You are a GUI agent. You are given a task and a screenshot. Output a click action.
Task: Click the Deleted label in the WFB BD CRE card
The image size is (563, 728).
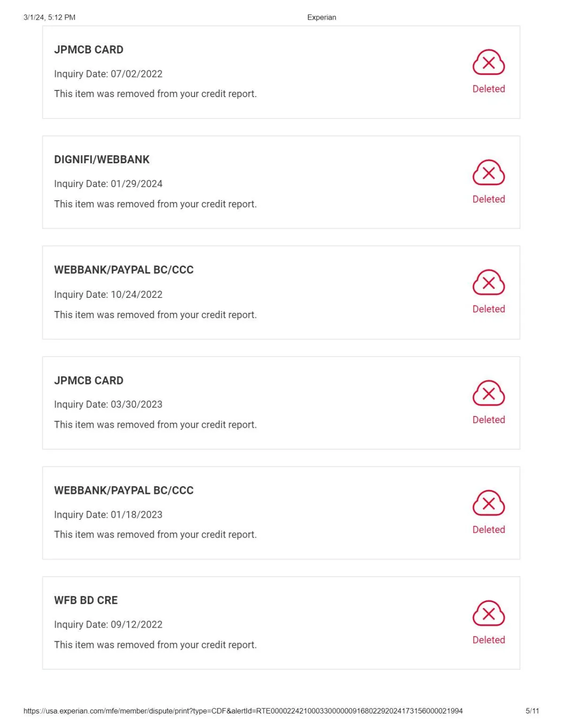tap(488, 640)
